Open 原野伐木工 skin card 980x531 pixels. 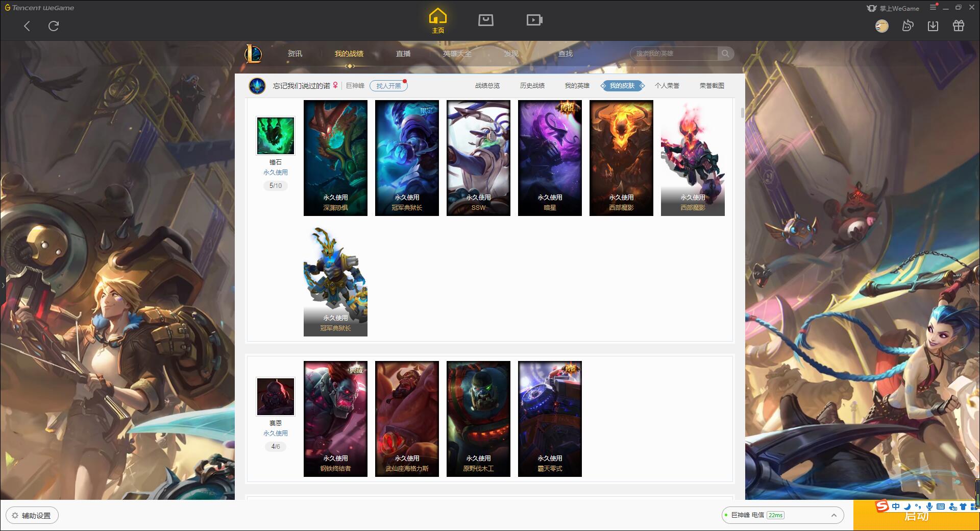[478, 419]
